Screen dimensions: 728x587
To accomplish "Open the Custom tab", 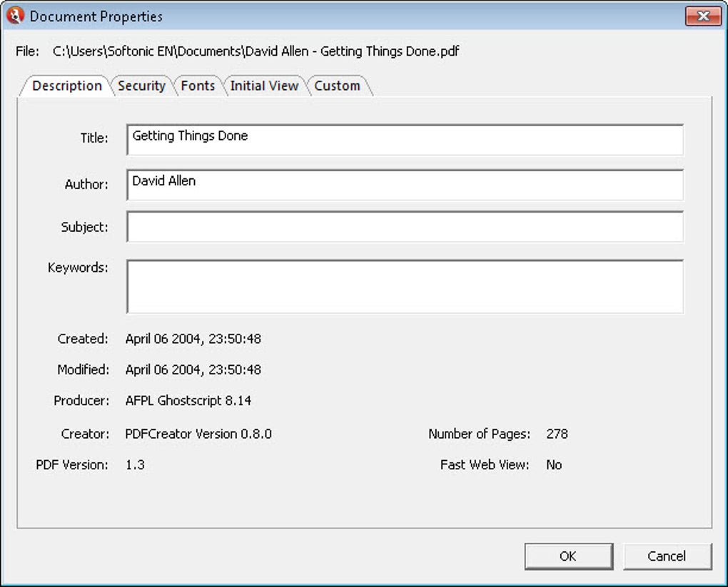I will pos(337,86).
